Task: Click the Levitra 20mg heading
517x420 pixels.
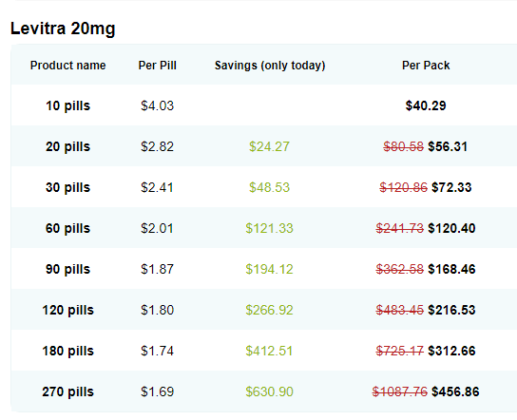Action: coord(63,29)
